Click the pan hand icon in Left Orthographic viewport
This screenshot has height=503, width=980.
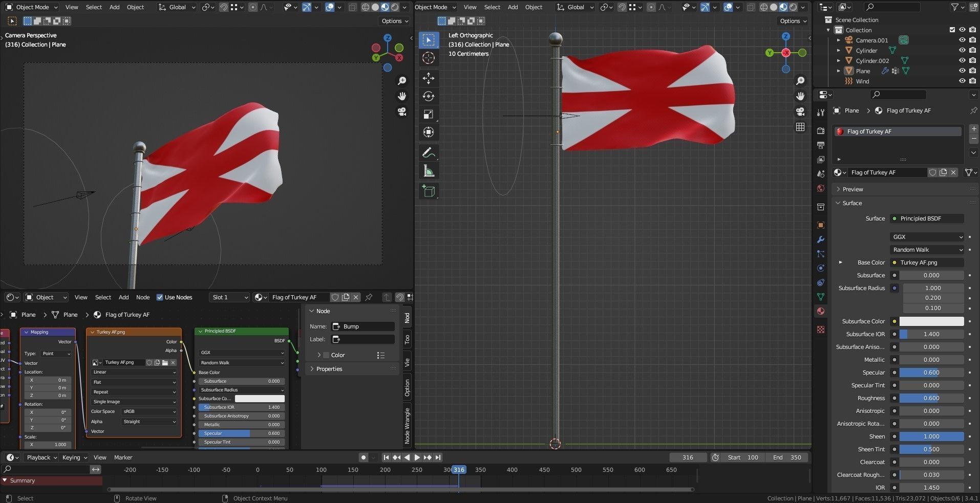(800, 96)
